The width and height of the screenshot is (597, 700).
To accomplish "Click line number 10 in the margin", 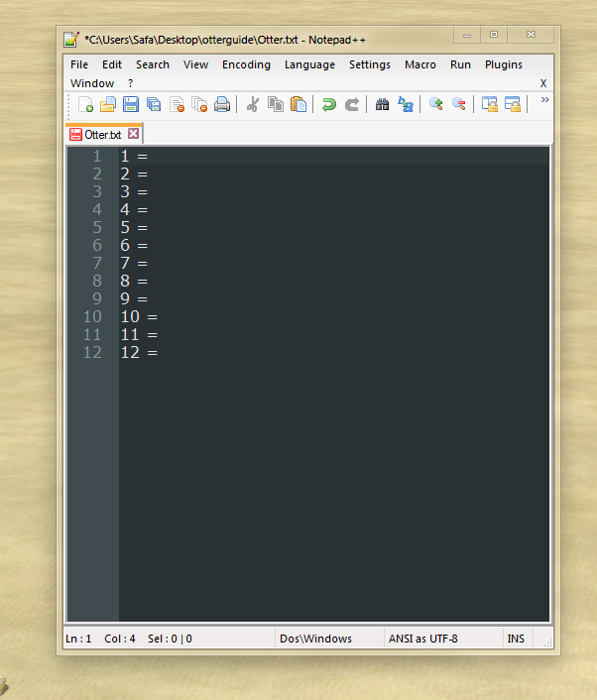I will [x=92, y=316].
